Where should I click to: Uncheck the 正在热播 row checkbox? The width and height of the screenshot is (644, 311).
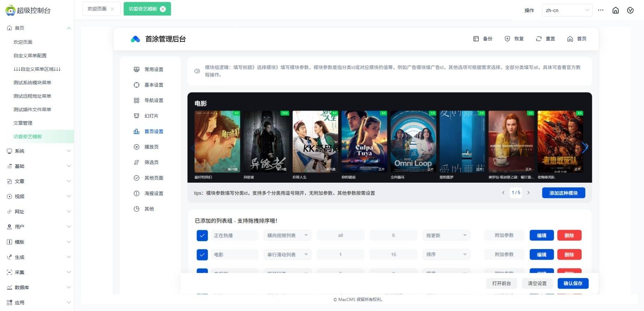[202, 235]
